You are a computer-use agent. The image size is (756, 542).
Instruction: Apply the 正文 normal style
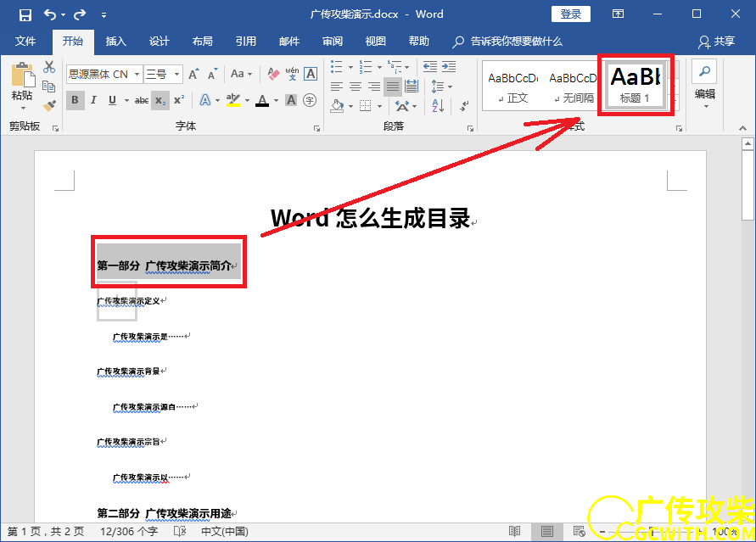pos(512,87)
